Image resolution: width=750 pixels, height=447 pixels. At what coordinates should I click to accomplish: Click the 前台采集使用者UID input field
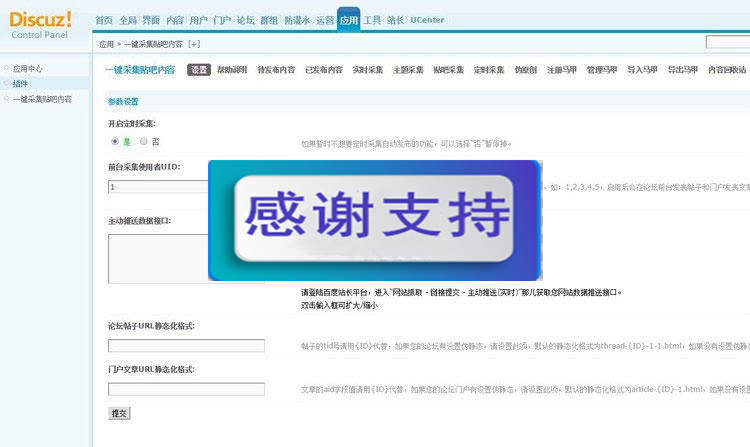coord(158,187)
